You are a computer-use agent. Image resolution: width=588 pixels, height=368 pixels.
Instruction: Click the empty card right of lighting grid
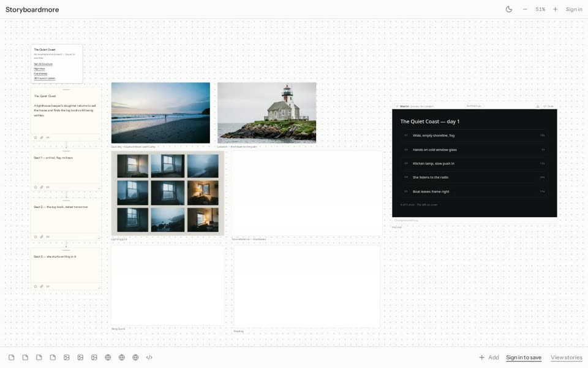pos(307,193)
